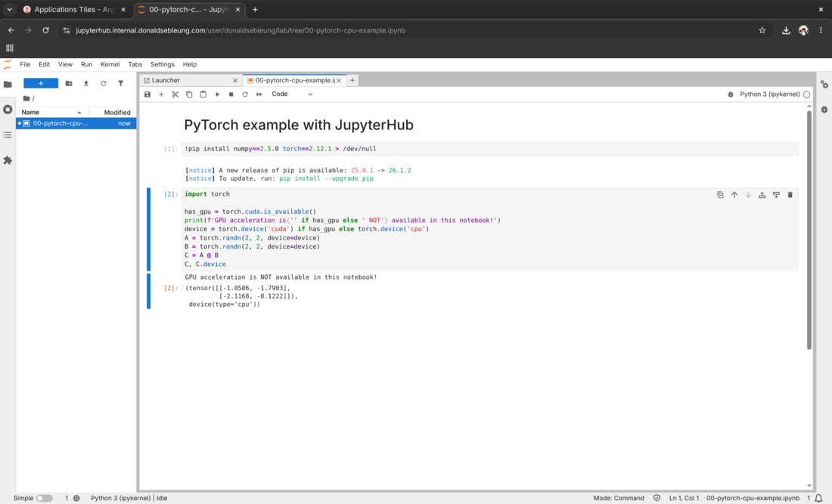
Task: Insert a cell below this cell
Action: [x=776, y=195]
